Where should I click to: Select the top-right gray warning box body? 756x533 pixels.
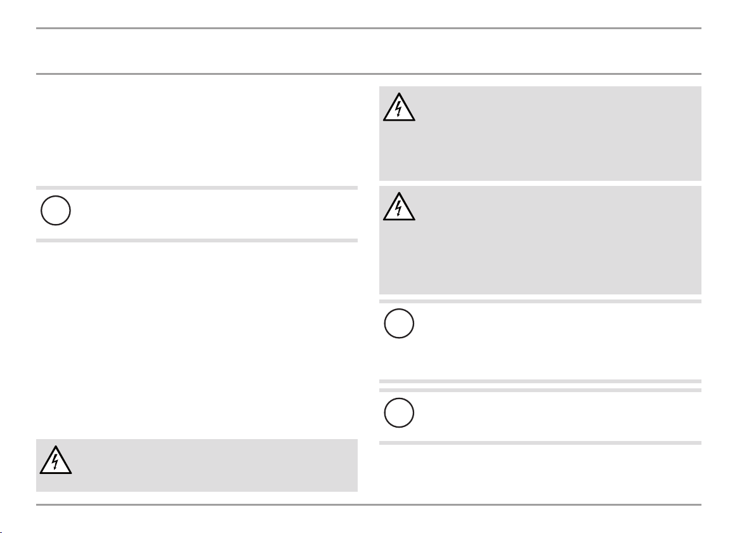(x=540, y=134)
